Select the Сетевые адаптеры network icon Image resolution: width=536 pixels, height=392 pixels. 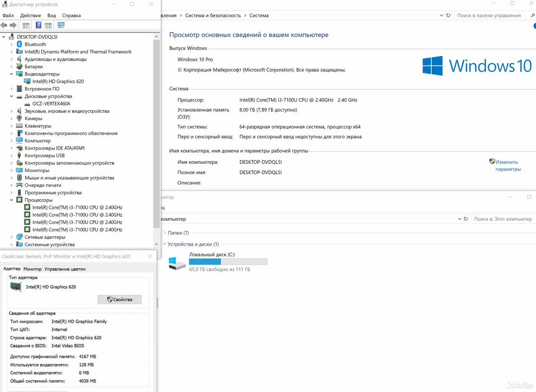pyautogui.click(x=19, y=237)
